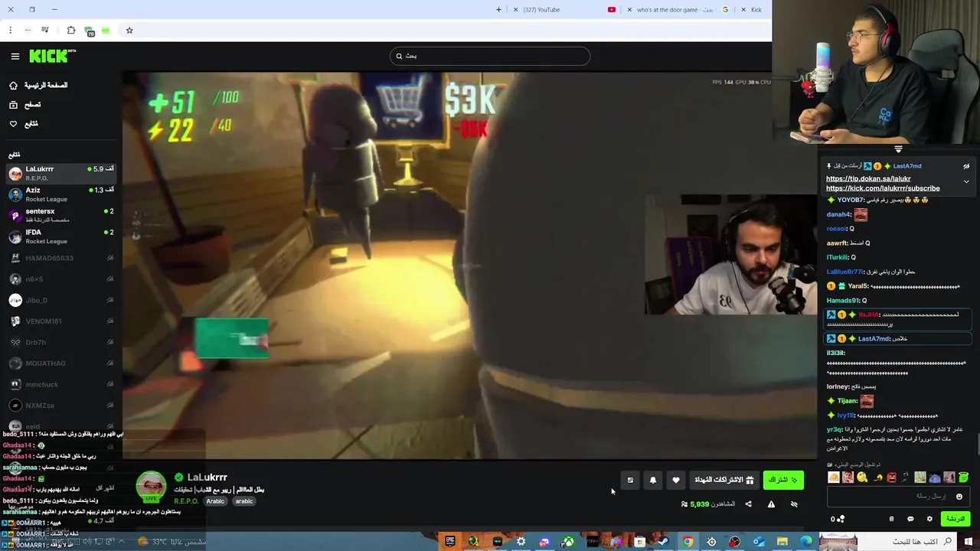Open the tip.dokan.sa/lalukr link
Viewport: 980px width, 551px height.
click(x=868, y=179)
